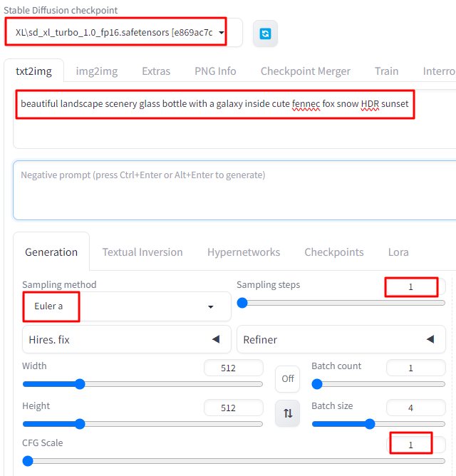Open Stable Diffusion checkpoint dropdown
Image resolution: width=456 pixels, height=476 pixels.
coord(123,32)
